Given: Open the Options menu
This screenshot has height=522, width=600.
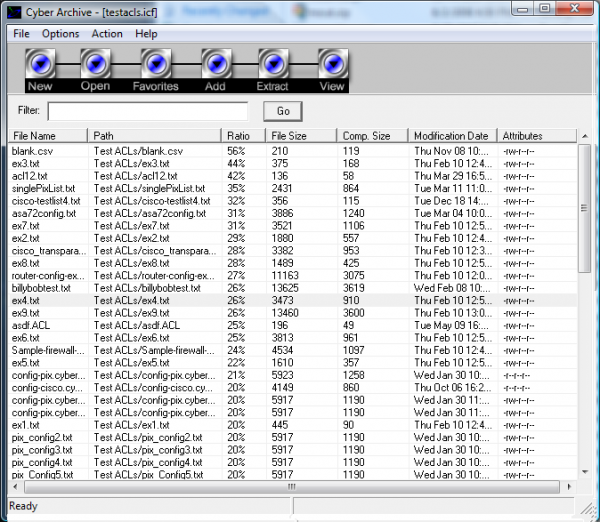Looking at the screenshot, I should click(x=60, y=34).
